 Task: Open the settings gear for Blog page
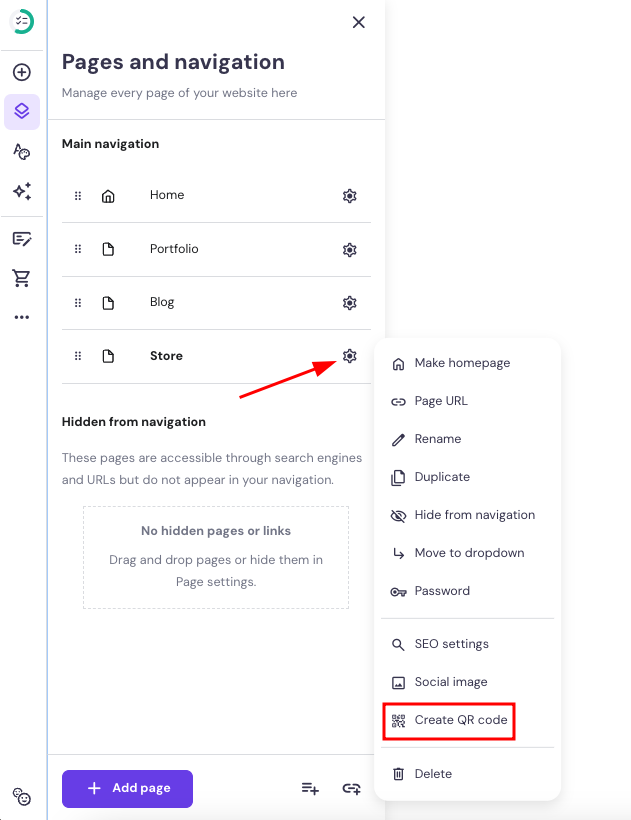(x=349, y=302)
